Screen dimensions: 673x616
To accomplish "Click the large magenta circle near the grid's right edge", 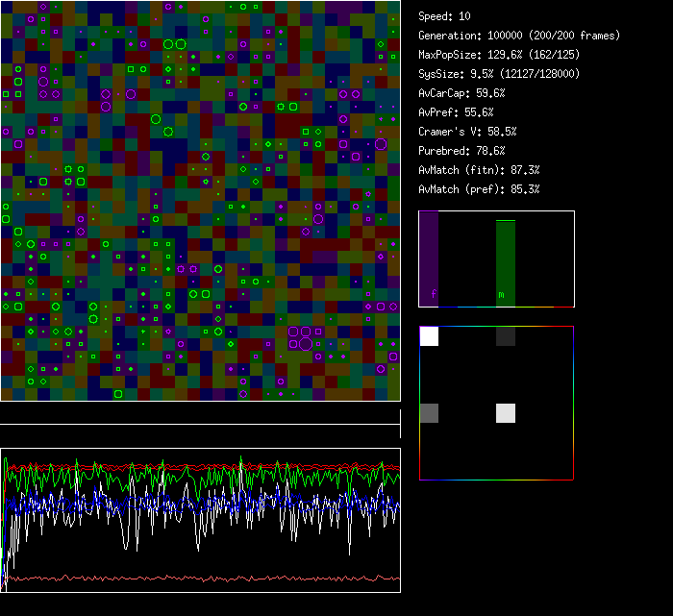I will pyautogui.click(x=381, y=143).
